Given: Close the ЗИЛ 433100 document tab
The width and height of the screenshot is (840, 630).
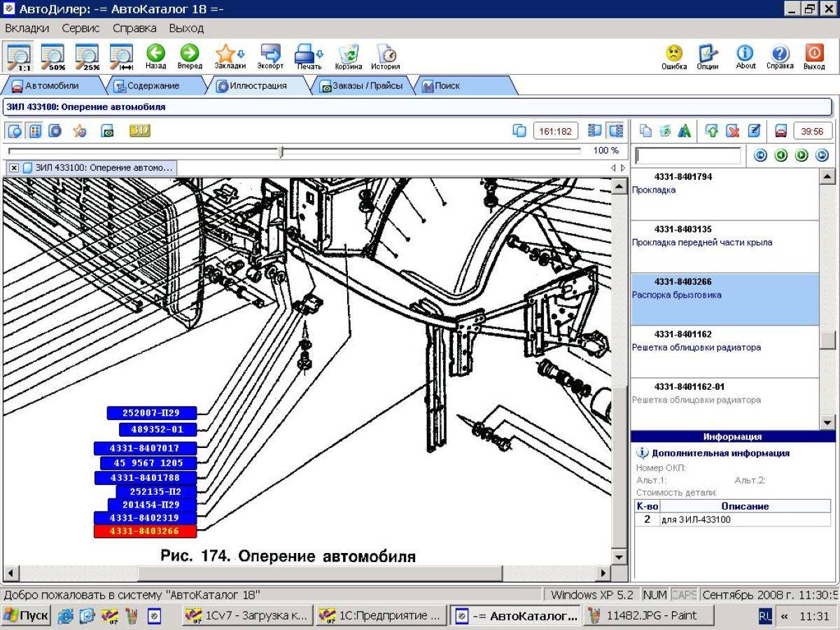Looking at the screenshot, I should (x=14, y=168).
